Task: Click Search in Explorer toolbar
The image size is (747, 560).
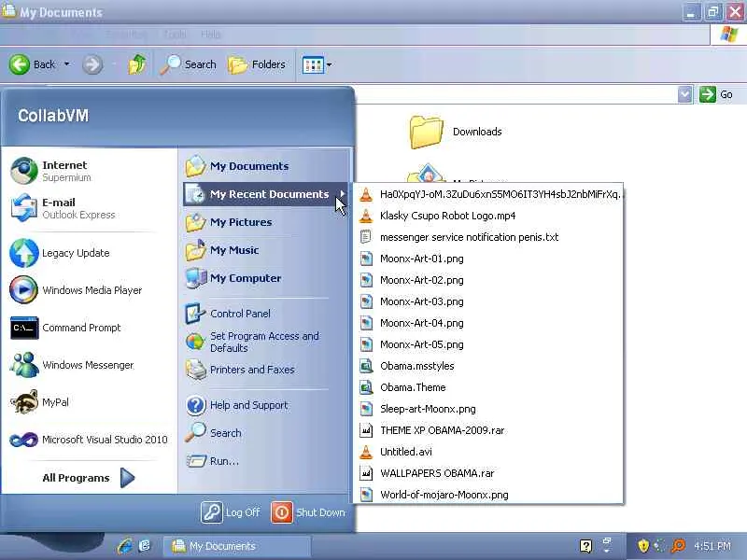Action: click(x=189, y=64)
